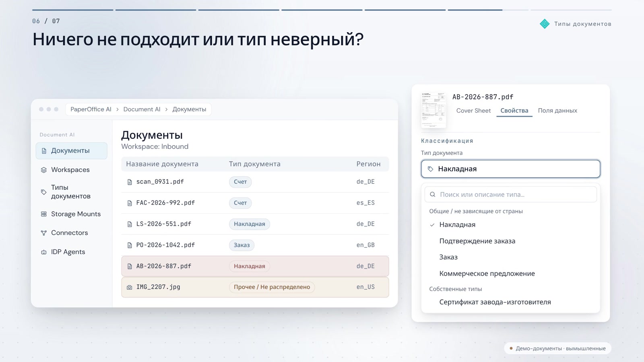Click the file icon next to LS-2026-551.pdf
Image resolution: width=644 pixels, height=362 pixels.
(130, 224)
